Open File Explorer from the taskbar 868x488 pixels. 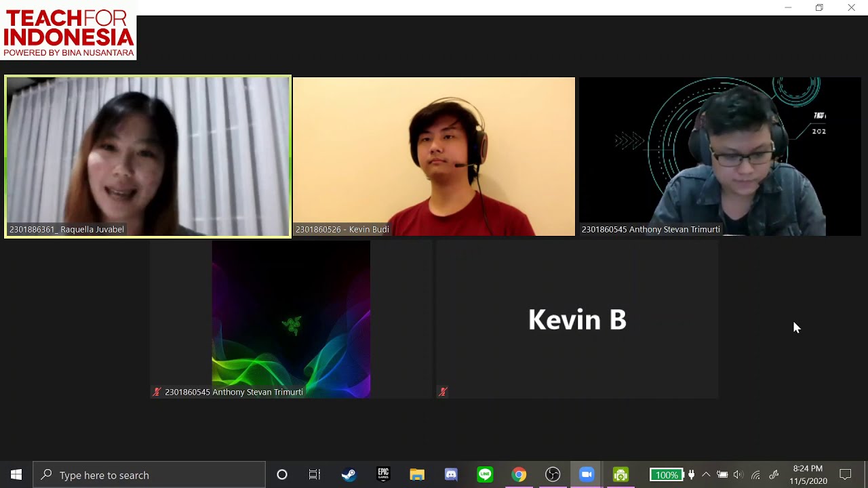pyautogui.click(x=417, y=475)
